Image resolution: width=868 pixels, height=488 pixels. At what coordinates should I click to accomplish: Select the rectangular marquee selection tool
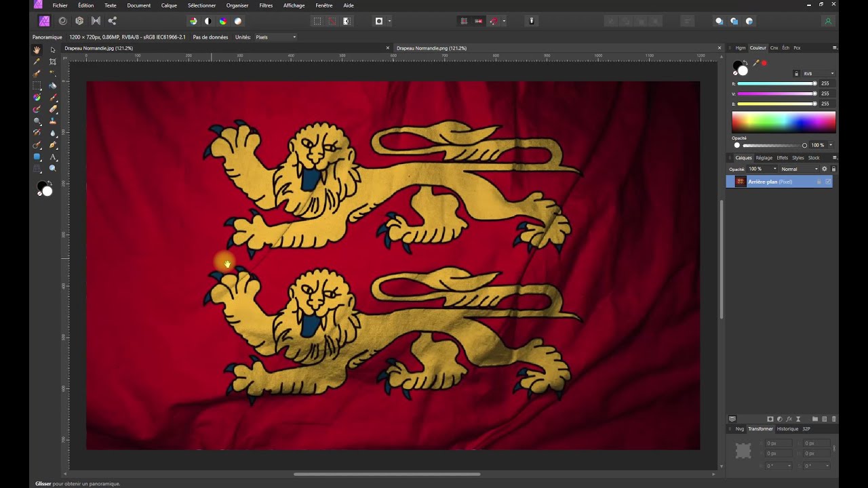37,85
